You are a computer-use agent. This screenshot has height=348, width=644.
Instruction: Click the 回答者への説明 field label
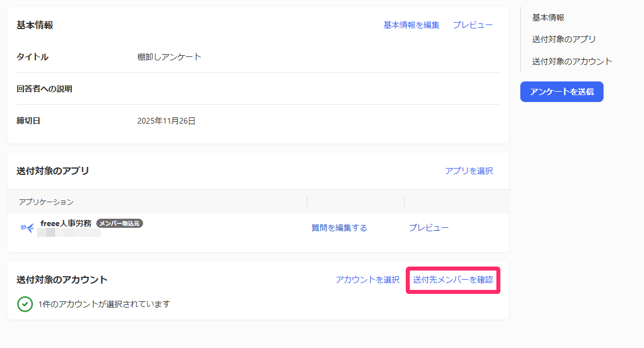click(44, 89)
